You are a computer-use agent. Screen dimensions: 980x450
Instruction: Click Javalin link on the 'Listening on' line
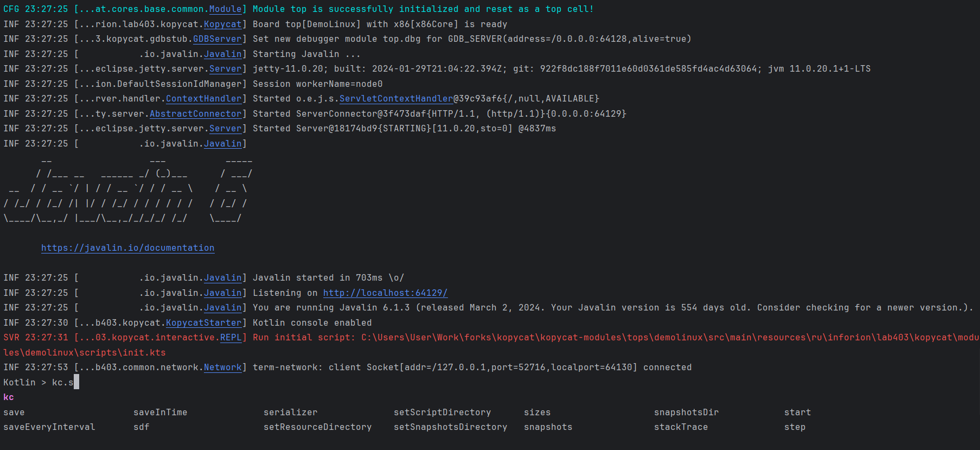[223, 293]
